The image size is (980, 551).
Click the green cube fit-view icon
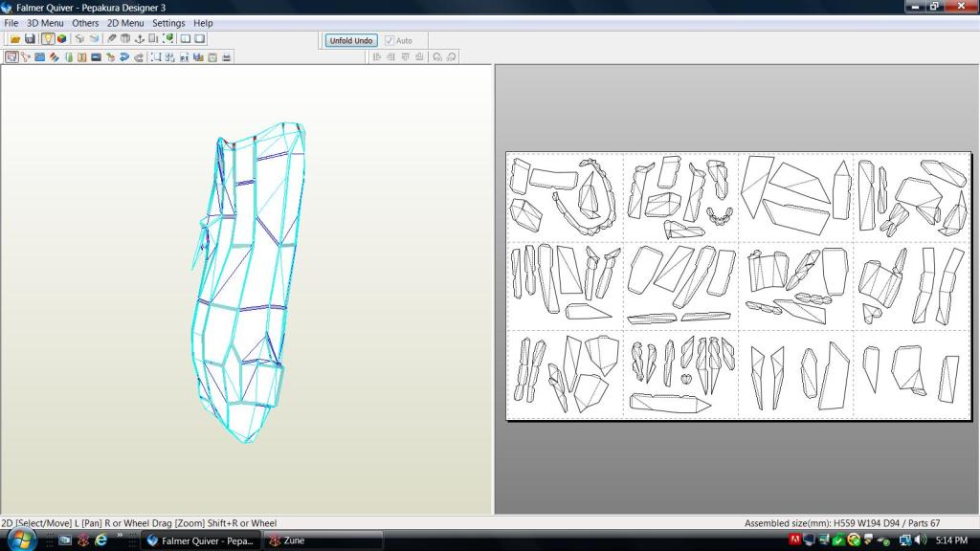click(168, 38)
